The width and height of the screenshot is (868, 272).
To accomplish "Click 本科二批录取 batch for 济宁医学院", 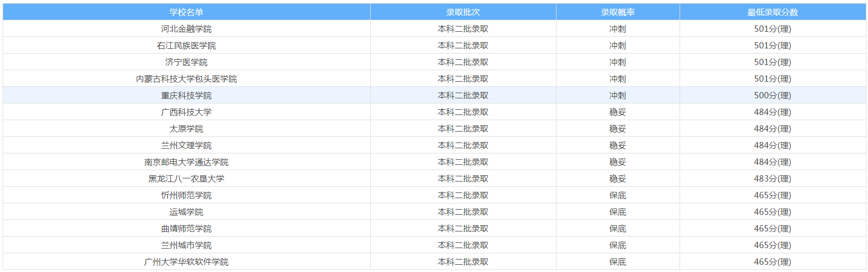I will [463, 62].
